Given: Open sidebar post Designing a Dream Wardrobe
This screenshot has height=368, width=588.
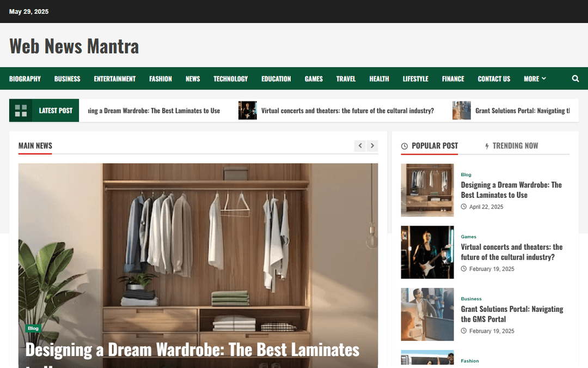Looking at the screenshot, I should pyautogui.click(x=511, y=190).
